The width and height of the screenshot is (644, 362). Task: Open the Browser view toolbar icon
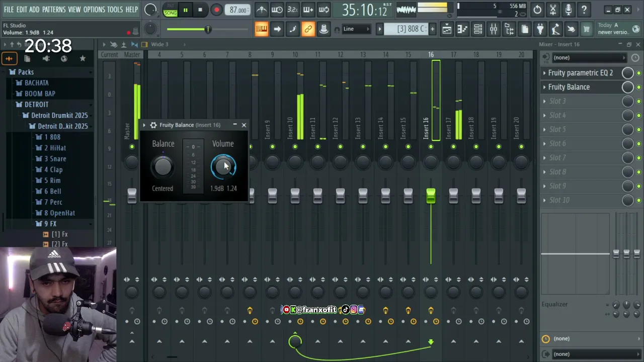[509, 29]
